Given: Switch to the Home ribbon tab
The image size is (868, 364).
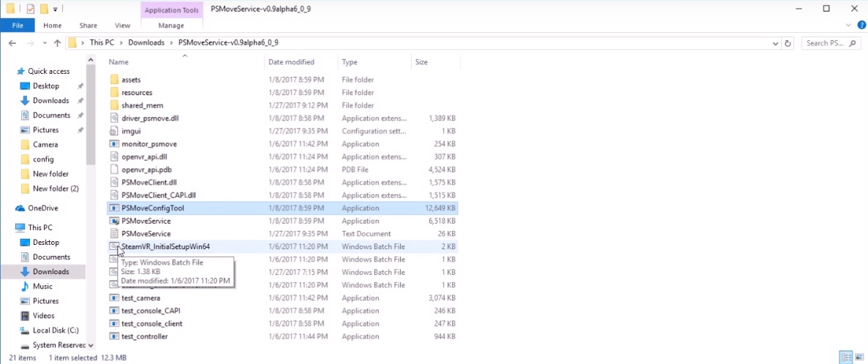Looking at the screenshot, I should point(53,26).
